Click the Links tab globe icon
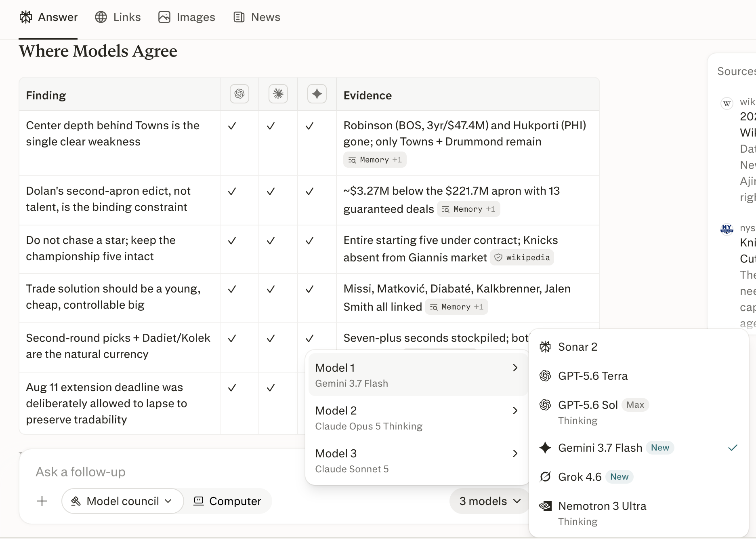Image resolution: width=756 pixels, height=539 pixels. coord(101,17)
